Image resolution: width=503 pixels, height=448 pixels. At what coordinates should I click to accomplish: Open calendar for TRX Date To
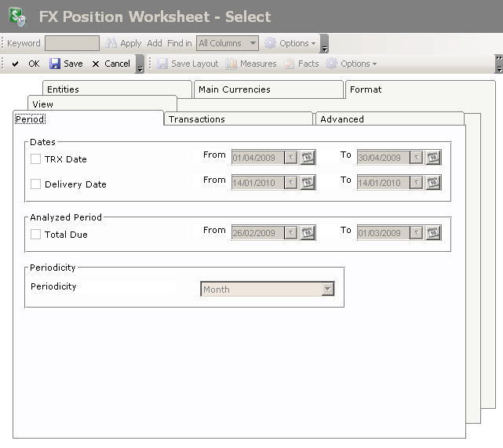(x=433, y=158)
